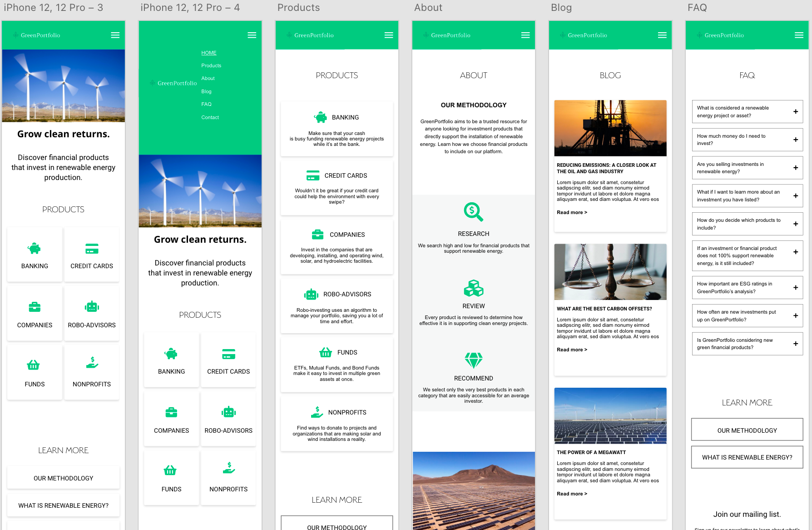812x530 pixels.
Task: Click briefcase icon in iPhone – 4 frame
Action: [x=171, y=412]
